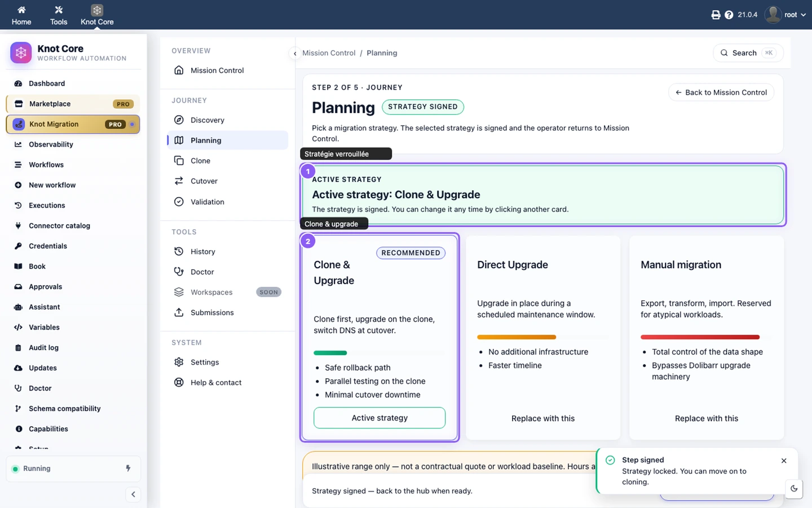Click the Knot Core logo icon
Image resolution: width=812 pixels, height=508 pixels.
pyautogui.click(x=21, y=53)
